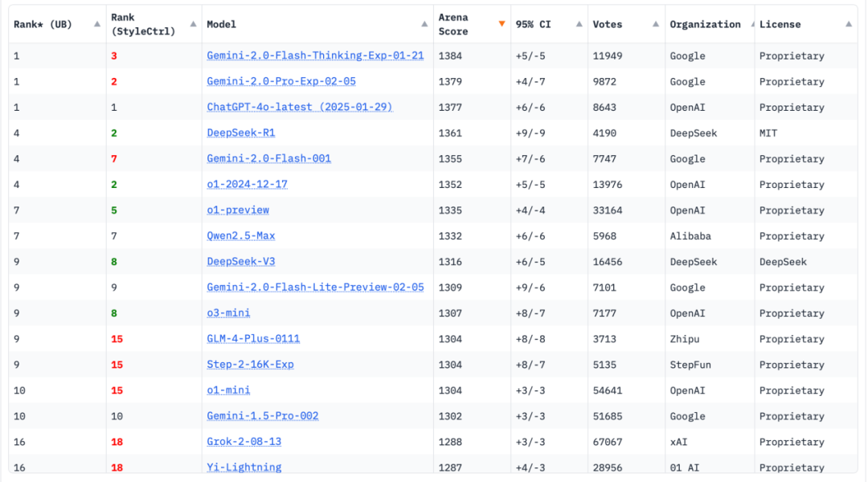Sort by 95% CI column arrow

[x=579, y=24]
